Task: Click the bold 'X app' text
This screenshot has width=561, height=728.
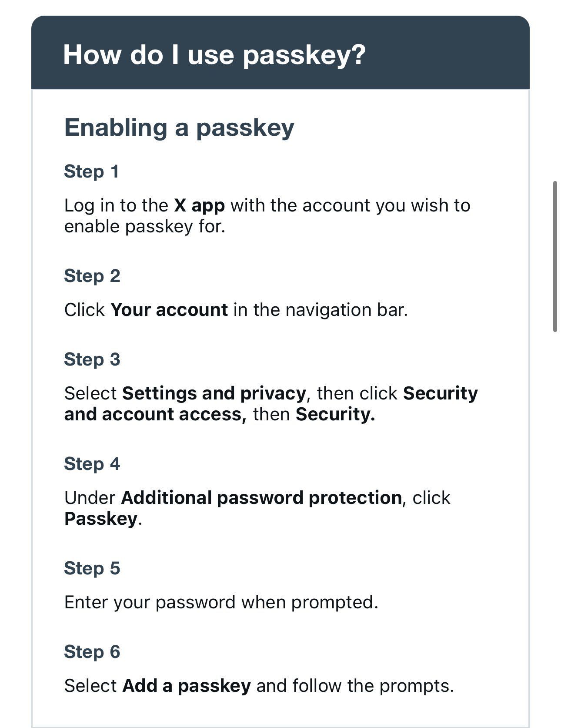Action: tap(200, 205)
